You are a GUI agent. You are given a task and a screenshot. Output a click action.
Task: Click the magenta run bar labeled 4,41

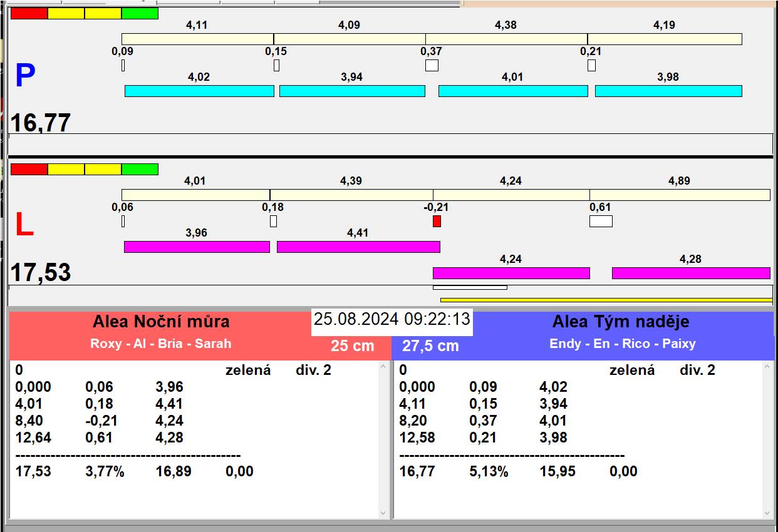pyautogui.click(x=358, y=247)
